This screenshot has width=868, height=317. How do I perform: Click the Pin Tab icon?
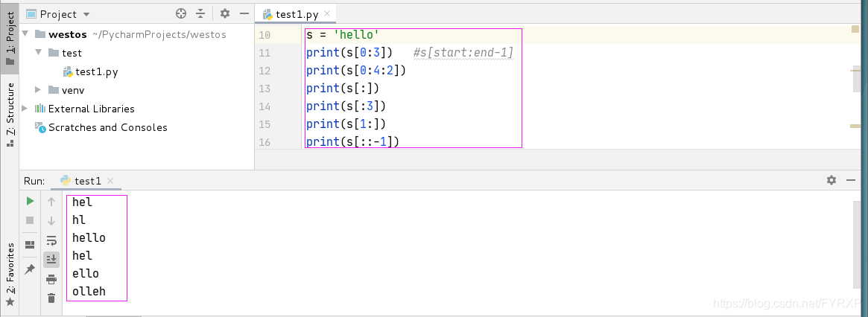tap(30, 269)
